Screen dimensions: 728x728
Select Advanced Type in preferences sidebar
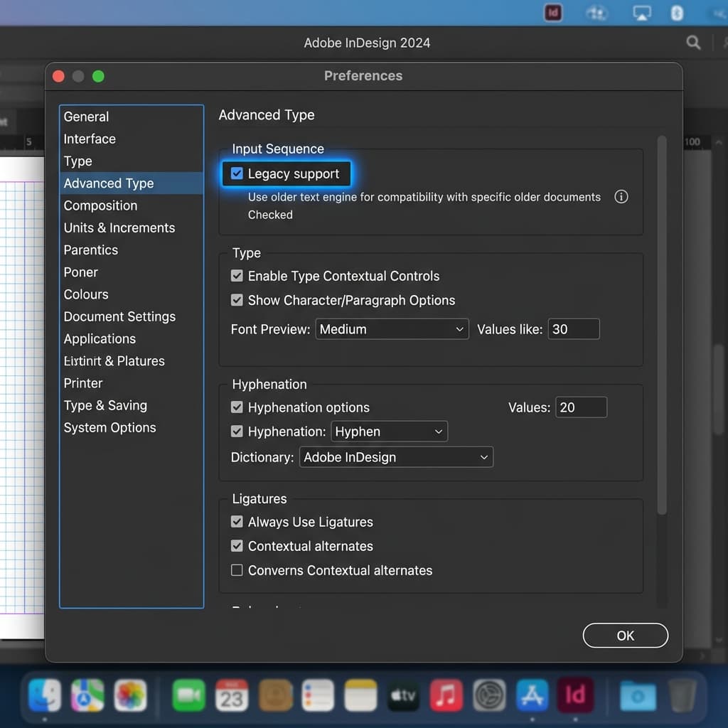[132, 183]
